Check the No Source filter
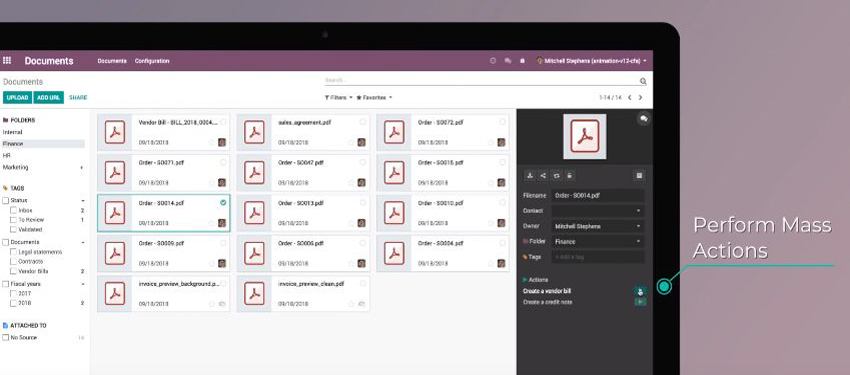This screenshot has width=850, height=375. coord(5,338)
